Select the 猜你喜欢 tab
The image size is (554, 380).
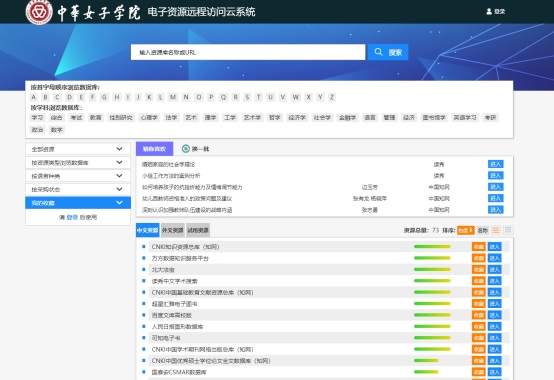click(x=154, y=149)
